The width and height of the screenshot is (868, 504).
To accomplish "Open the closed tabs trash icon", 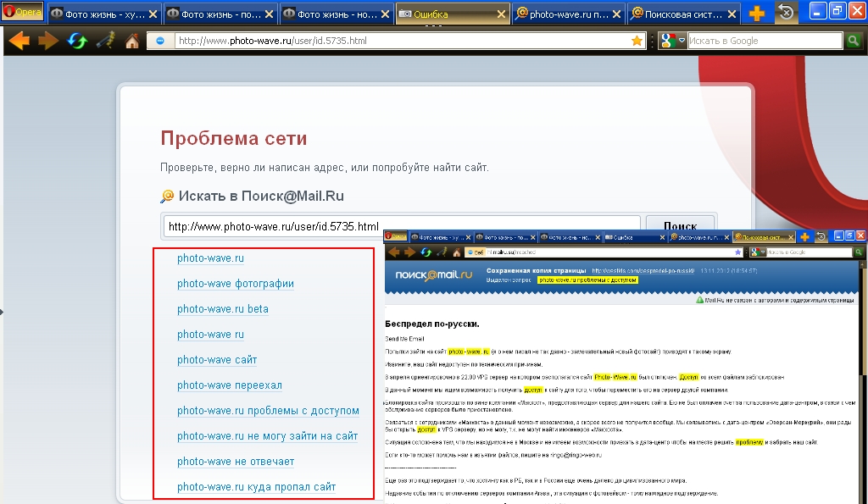I will coord(786,14).
